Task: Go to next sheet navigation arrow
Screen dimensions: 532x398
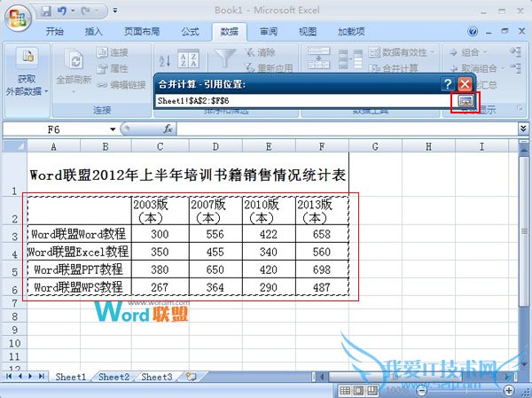Action: (x=30, y=377)
